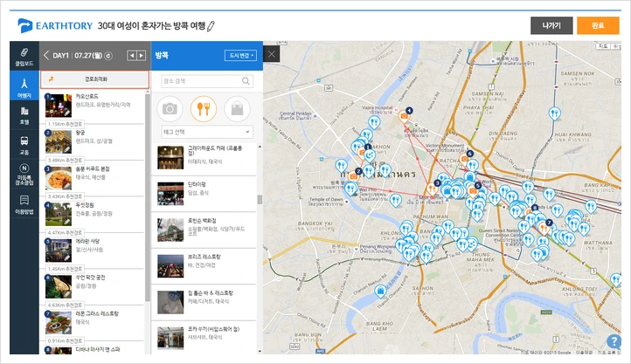Open the 호텔 hotel sidebar tab
Screen dimensions: 631x364
click(24, 116)
